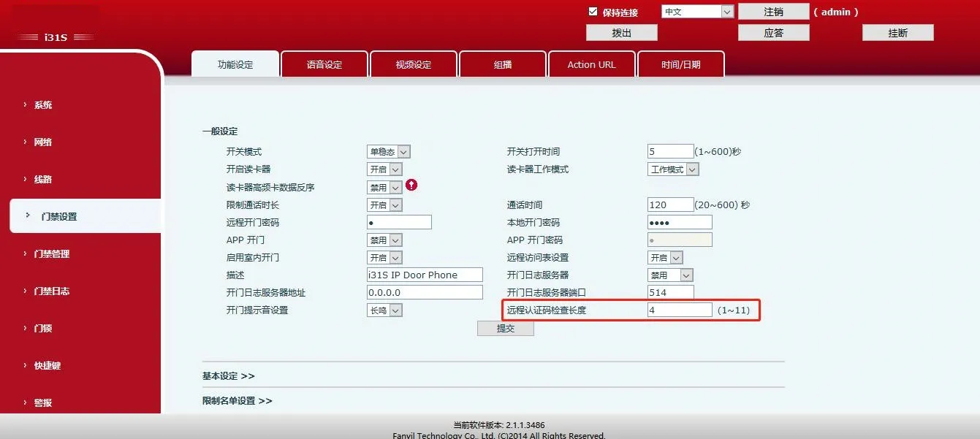Click the 提交 submit button

[506, 328]
